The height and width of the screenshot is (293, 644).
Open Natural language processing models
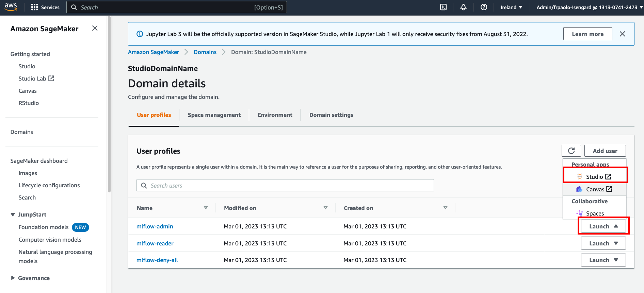click(55, 256)
